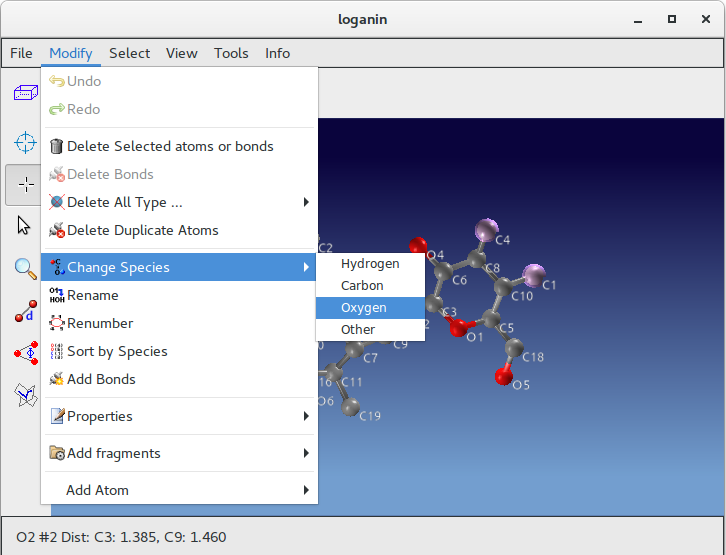Expand Properties submenu arrow
The image size is (726, 555).
[306, 416]
